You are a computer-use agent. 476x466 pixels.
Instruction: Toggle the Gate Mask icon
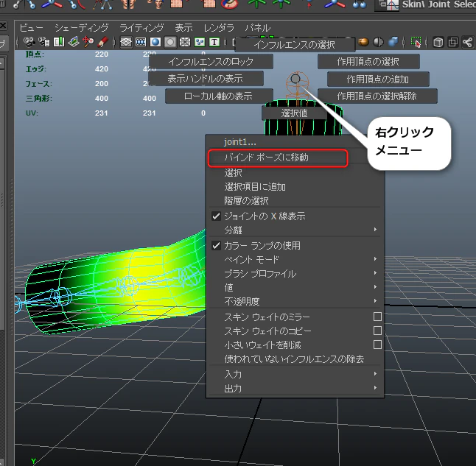coord(170,42)
